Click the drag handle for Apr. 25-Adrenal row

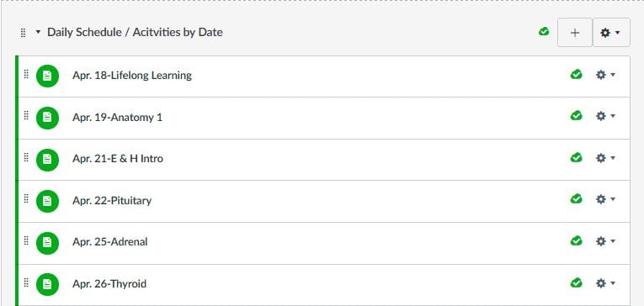26,240
